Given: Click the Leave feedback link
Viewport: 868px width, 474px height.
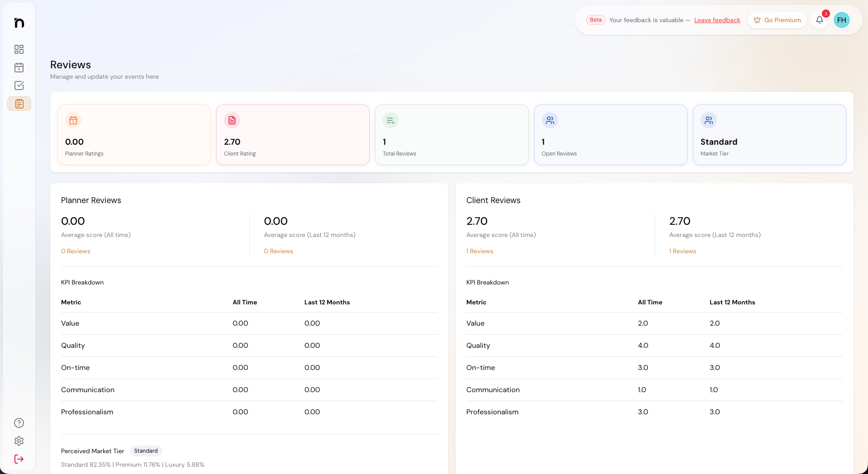Looking at the screenshot, I should pyautogui.click(x=717, y=20).
